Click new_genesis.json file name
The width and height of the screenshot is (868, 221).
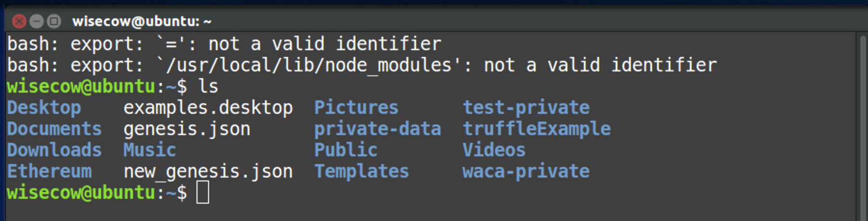[208, 171]
